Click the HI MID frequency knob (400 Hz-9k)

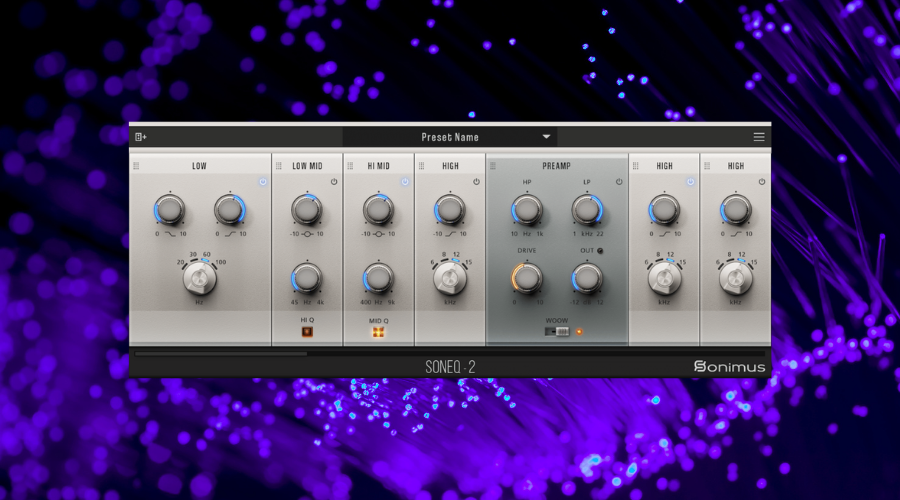(378, 279)
